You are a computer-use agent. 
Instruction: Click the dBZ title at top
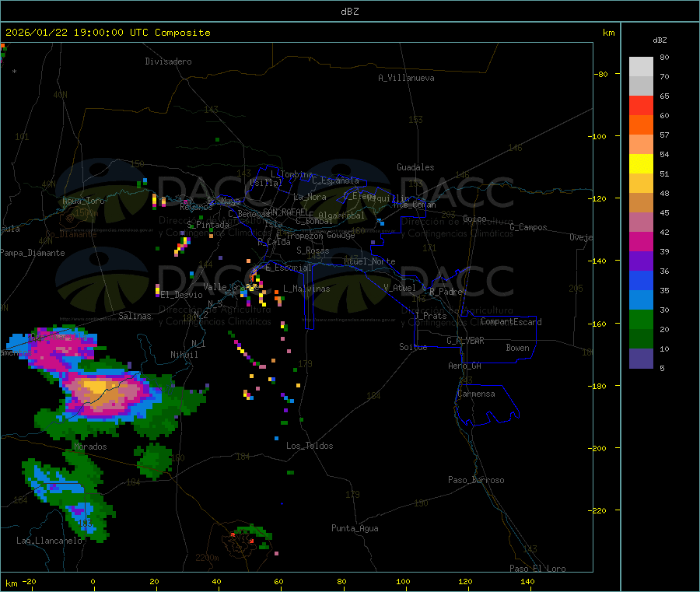[349, 12]
